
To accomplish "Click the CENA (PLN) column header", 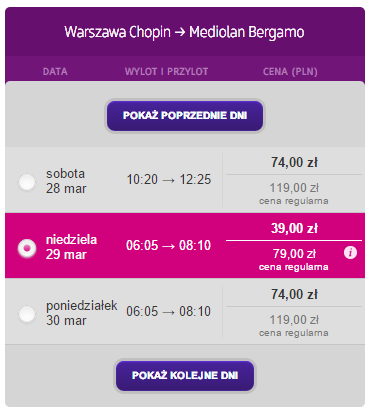I will (x=290, y=72).
